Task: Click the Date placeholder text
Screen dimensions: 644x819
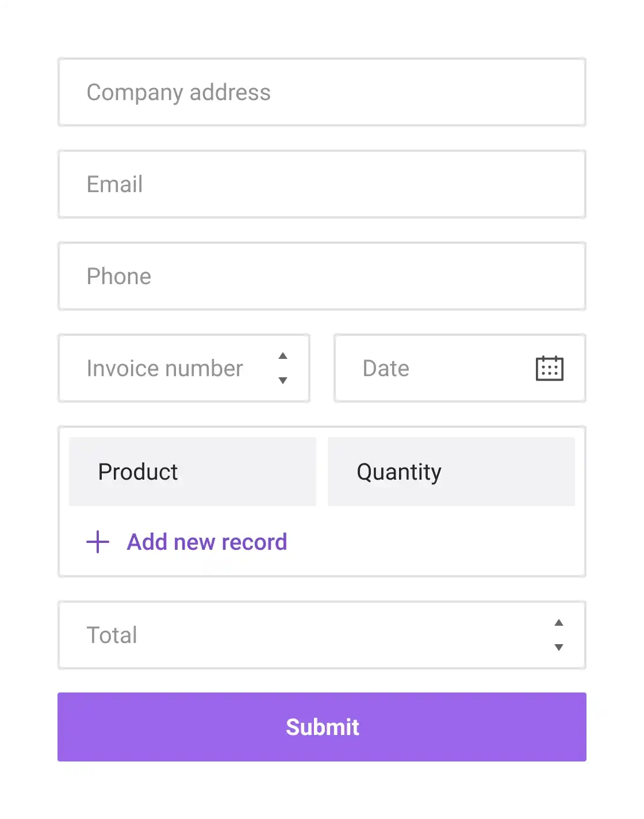Action: click(386, 368)
